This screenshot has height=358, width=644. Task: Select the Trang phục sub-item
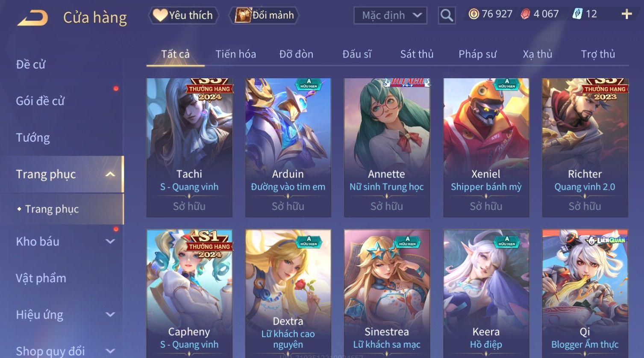(x=52, y=209)
